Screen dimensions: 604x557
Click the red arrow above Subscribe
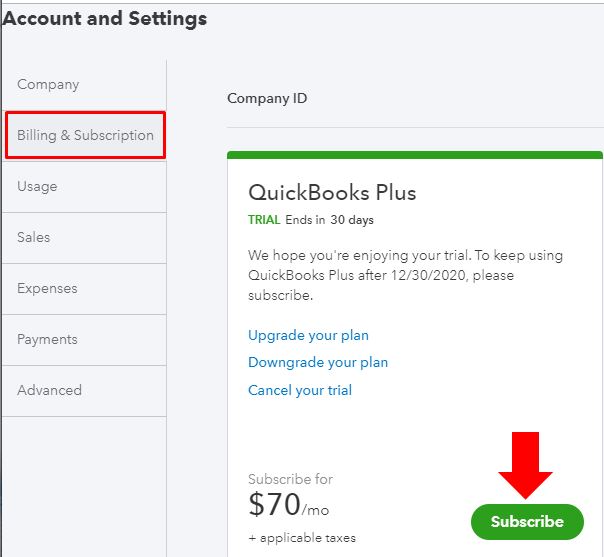pos(525,465)
